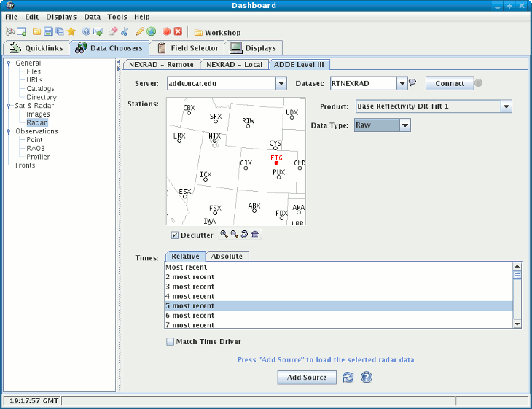Uncheck the Declutter checkbox
532x409 pixels.
pyautogui.click(x=175, y=235)
